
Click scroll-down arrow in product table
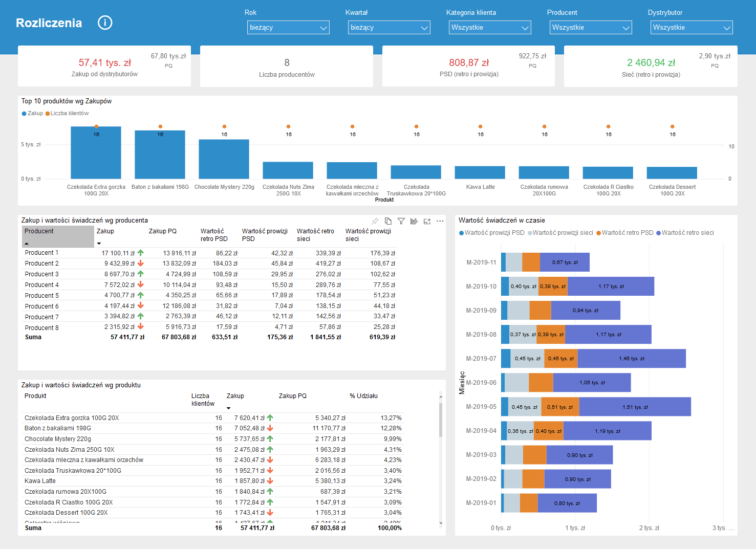(x=441, y=523)
